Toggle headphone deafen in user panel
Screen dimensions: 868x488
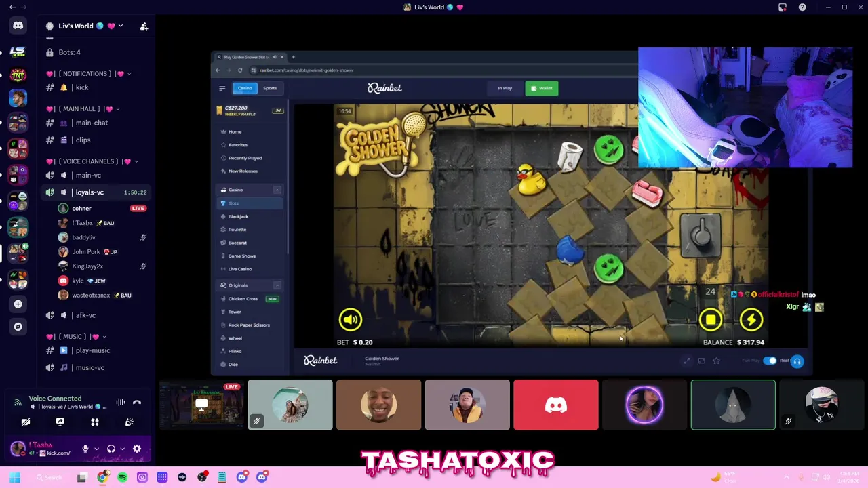click(111, 449)
